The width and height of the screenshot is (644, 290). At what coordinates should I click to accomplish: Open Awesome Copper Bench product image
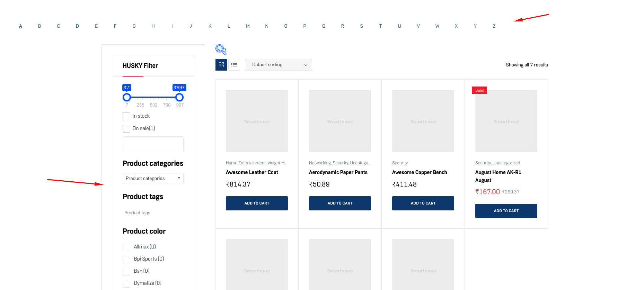pyautogui.click(x=423, y=121)
